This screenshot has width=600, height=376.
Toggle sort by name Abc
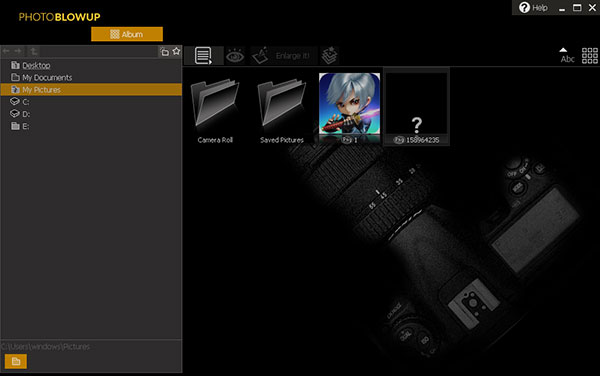click(567, 55)
